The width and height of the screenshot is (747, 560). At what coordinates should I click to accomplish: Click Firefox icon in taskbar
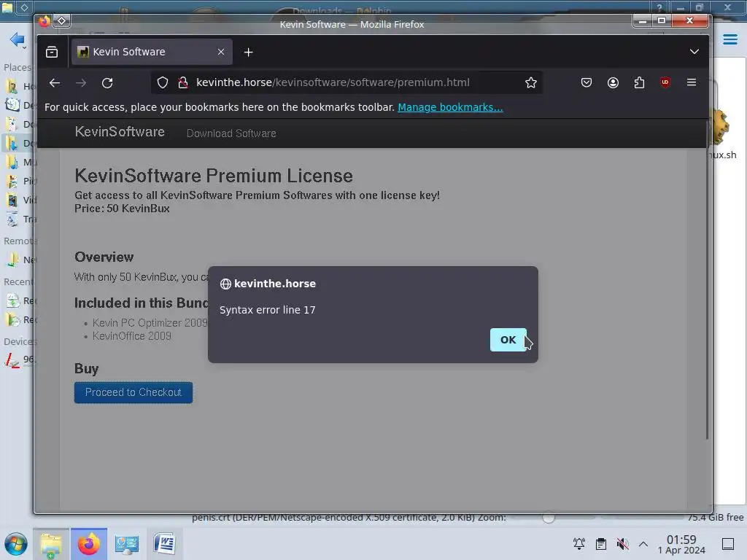89,544
